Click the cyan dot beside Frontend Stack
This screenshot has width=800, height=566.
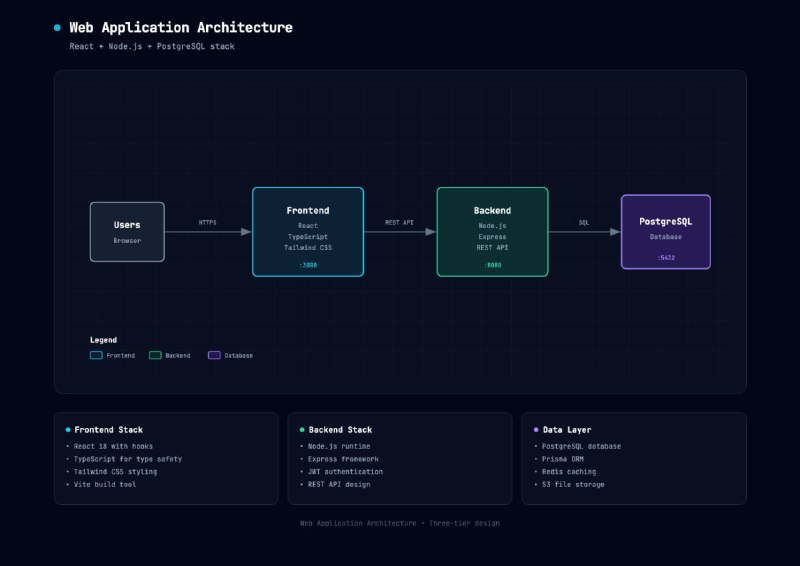[x=67, y=429]
